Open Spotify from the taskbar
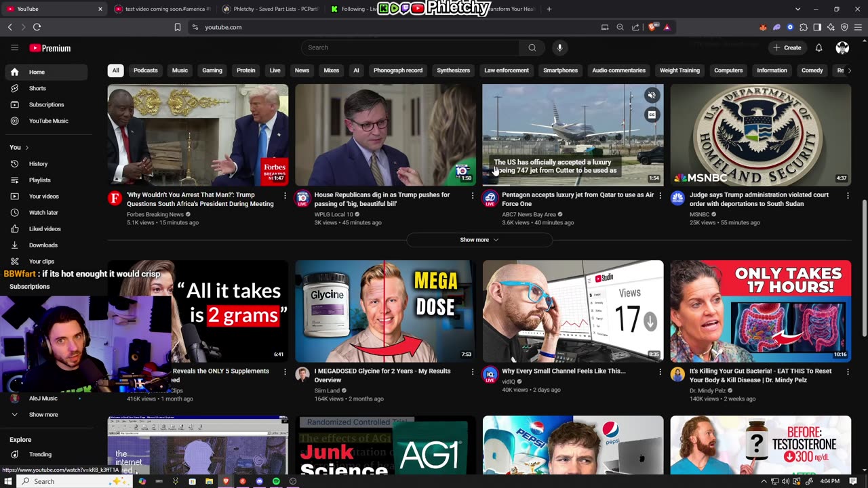The width and height of the screenshot is (868, 488). coord(276,481)
